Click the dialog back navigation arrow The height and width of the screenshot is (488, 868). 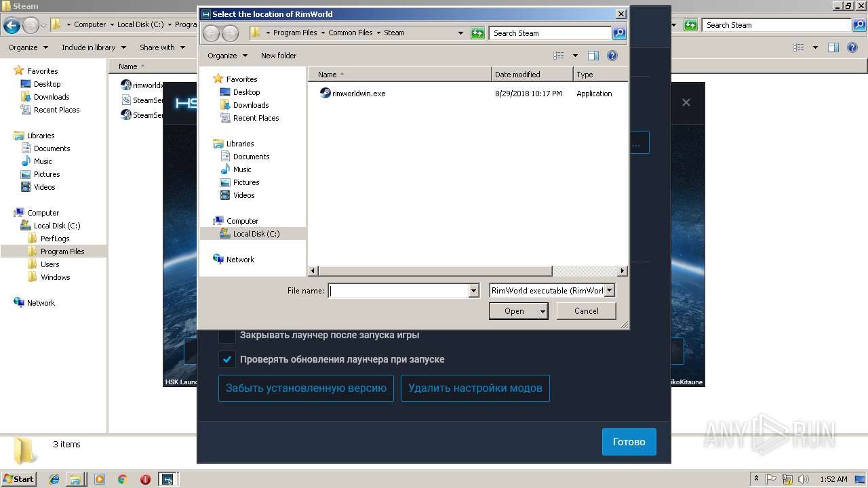(x=212, y=33)
